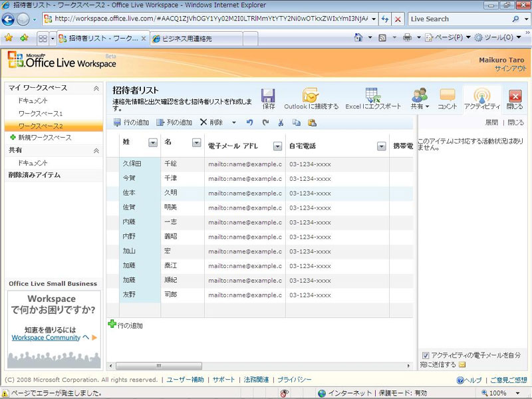532x399 pixels.
Task: Collapse the 共有 sidebar section
Action: pyautogui.click(x=96, y=151)
